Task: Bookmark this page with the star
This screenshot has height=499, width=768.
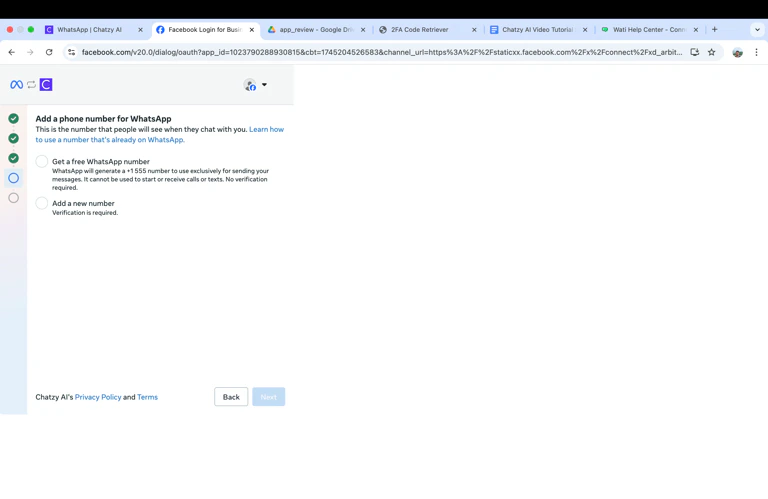Action: pyautogui.click(x=712, y=52)
